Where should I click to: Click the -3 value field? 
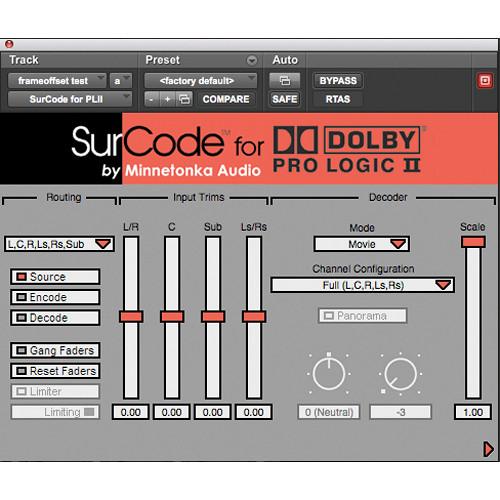pyautogui.click(x=401, y=412)
